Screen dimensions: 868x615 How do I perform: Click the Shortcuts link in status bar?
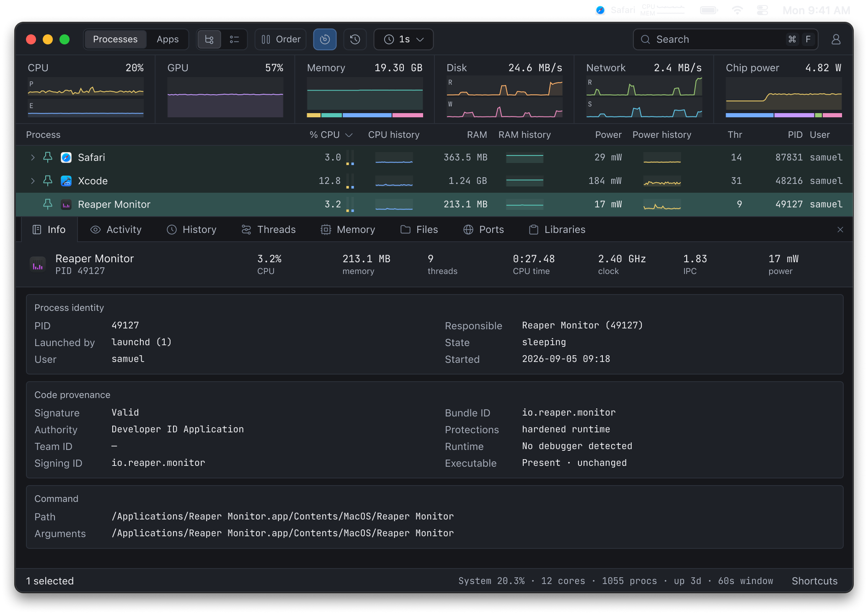(x=814, y=581)
